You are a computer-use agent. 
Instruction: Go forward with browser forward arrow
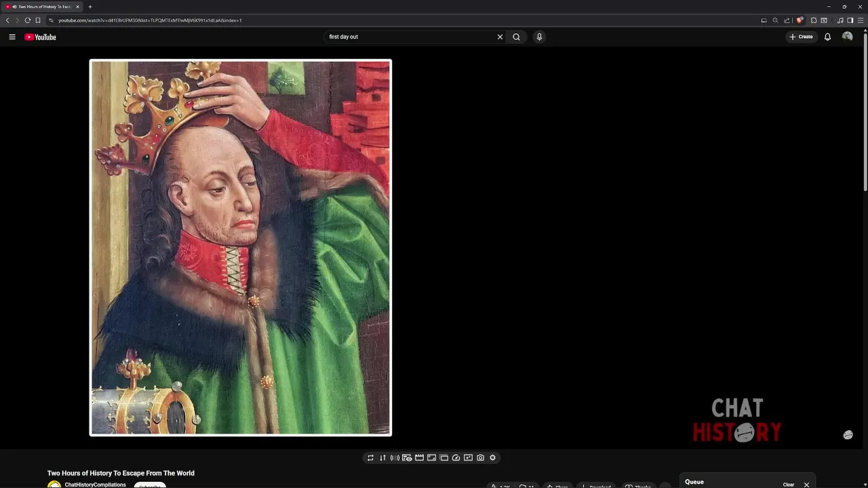[x=18, y=20]
